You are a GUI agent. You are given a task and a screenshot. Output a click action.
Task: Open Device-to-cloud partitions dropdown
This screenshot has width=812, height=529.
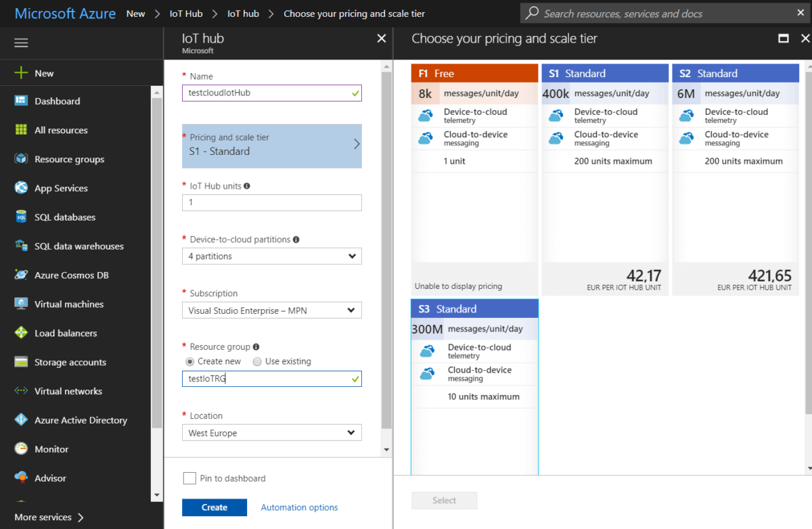click(272, 256)
